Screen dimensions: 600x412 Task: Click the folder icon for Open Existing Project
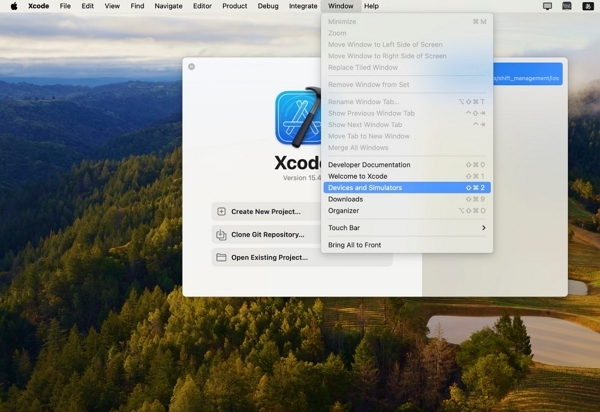tap(221, 257)
